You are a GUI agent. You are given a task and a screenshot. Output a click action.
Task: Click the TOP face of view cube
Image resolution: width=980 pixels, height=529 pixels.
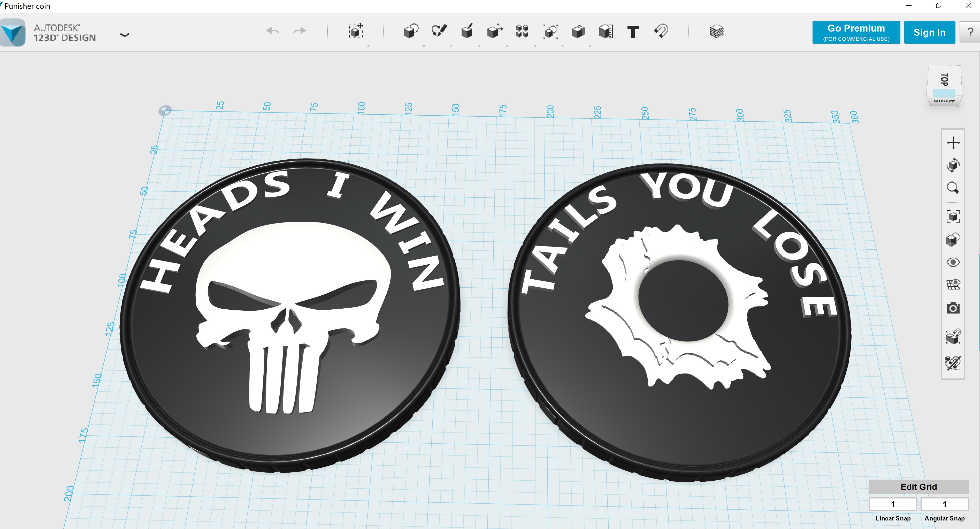(945, 80)
